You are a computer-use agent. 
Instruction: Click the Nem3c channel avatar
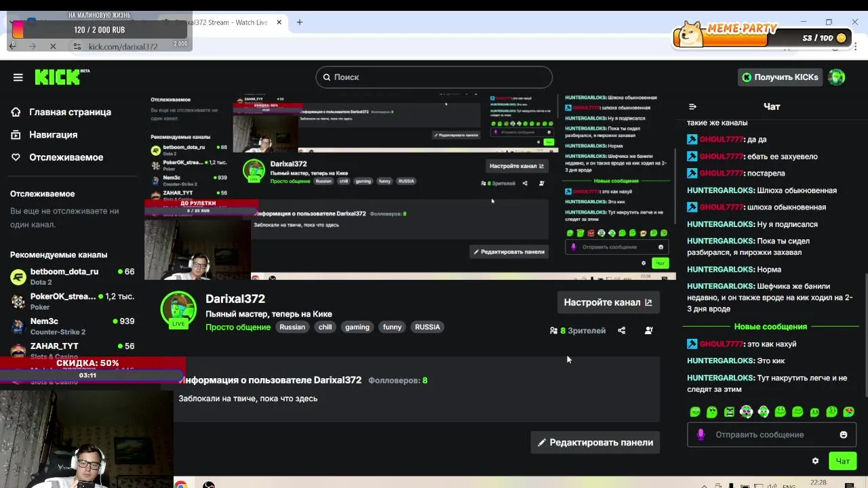[x=18, y=326]
